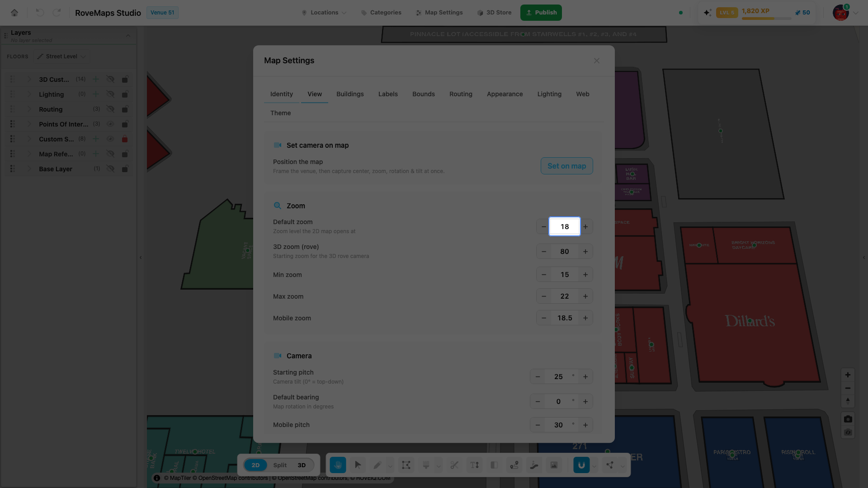Click the undo arrow
Screen dimensions: 868x488
tap(40, 13)
